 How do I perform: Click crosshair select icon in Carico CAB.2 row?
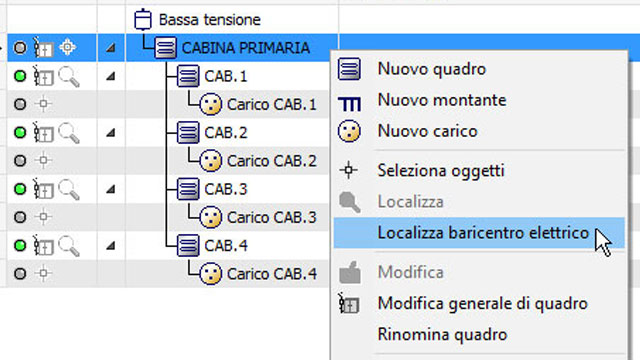click(x=43, y=161)
